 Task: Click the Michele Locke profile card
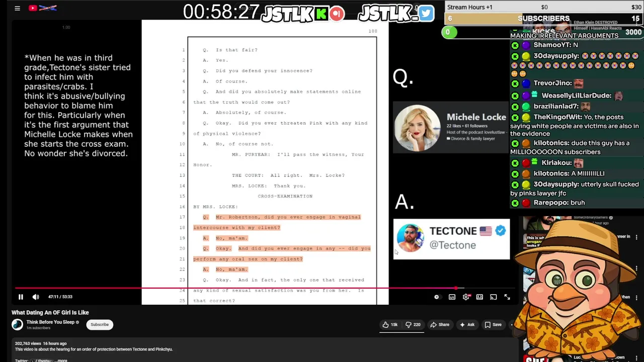coord(451,128)
